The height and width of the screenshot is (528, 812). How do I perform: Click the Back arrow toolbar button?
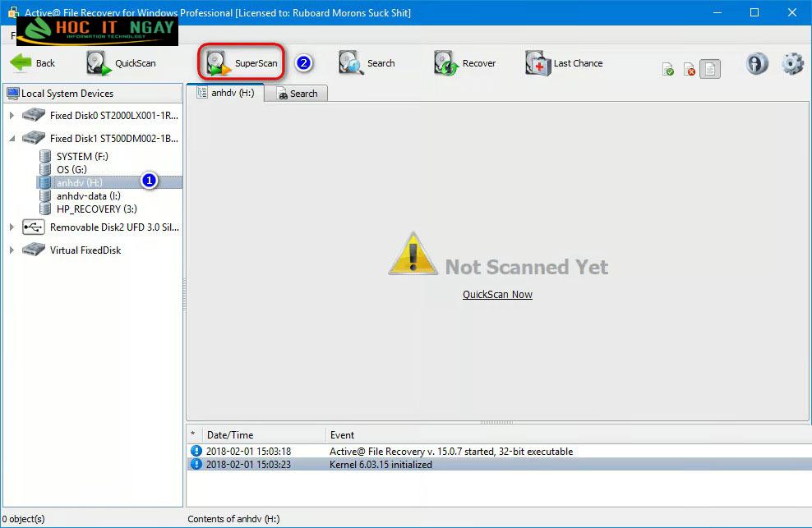point(33,63)
